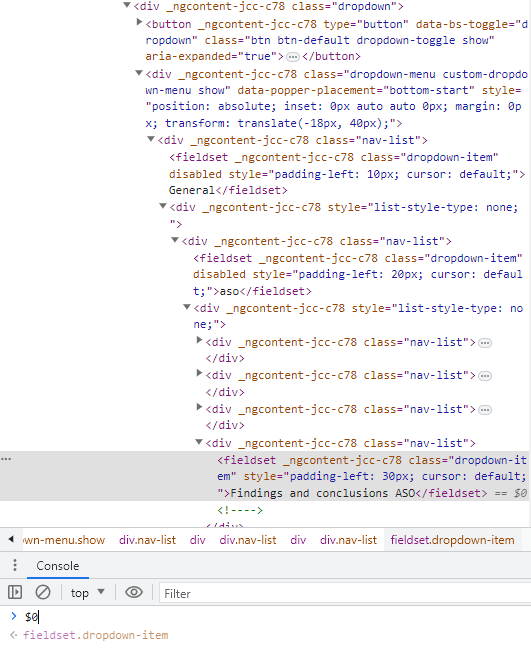Select wn-menu.show in the breadcrumb
The image size is (531, 650).
(x=64, y=540)
